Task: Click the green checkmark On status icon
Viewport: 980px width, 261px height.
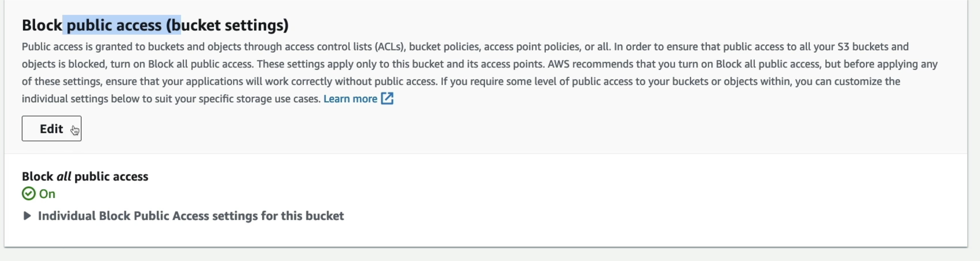Action: [29, 194]
